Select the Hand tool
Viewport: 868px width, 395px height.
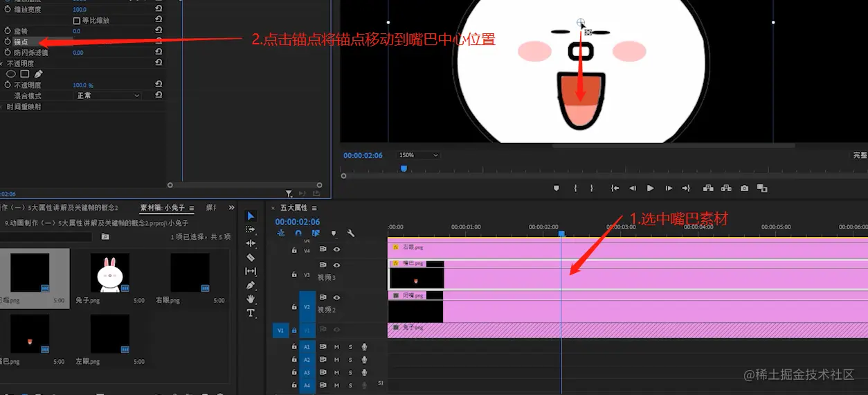[251, 299]
